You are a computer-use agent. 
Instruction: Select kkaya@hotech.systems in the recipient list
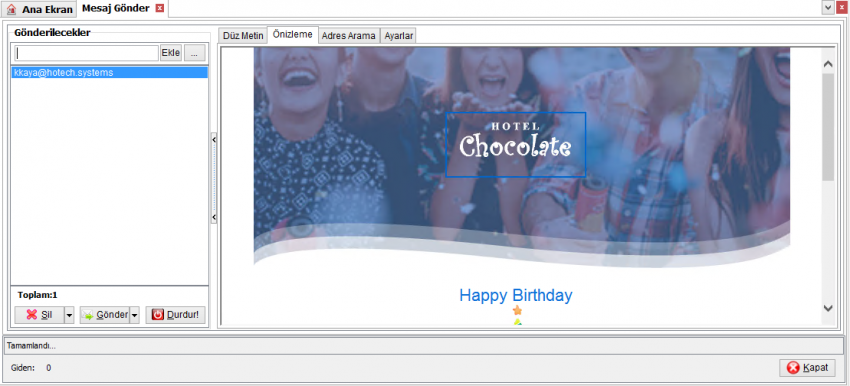click(110, 72)
